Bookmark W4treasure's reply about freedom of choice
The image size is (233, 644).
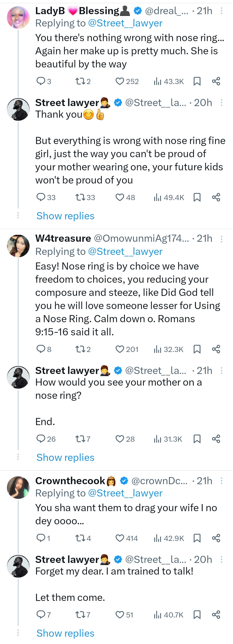click(x=197, y=349)
